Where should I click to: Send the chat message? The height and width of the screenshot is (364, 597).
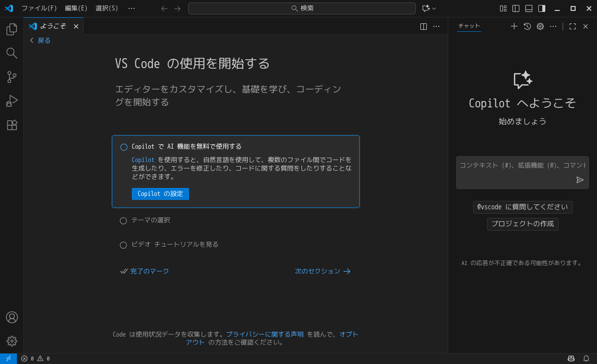tap(580, 180)
